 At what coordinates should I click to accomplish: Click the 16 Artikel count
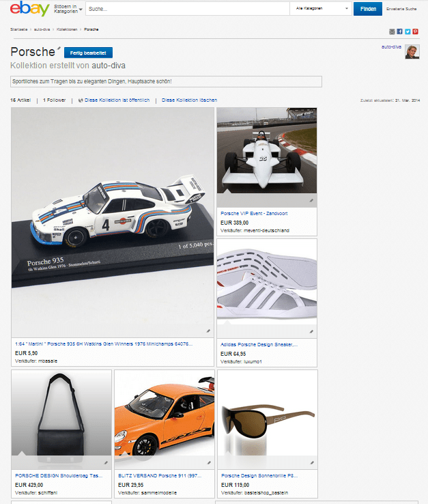tap(20, 100)
